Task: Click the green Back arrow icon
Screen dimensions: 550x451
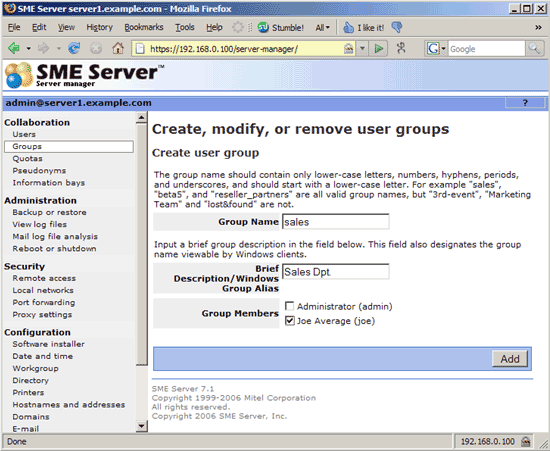Action: (x=14, y=48)
